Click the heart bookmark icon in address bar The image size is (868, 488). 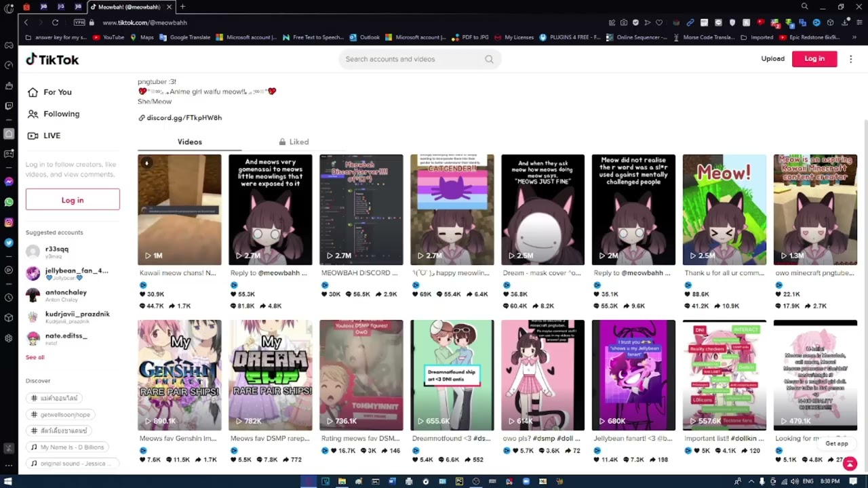658,22
